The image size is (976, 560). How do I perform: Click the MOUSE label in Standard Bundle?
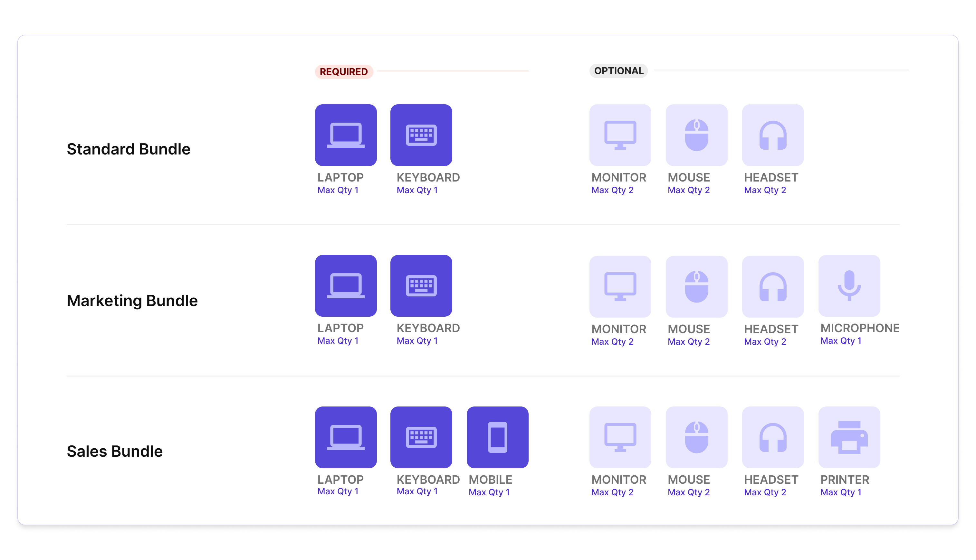pyautogui.click(x=688, y=178)
